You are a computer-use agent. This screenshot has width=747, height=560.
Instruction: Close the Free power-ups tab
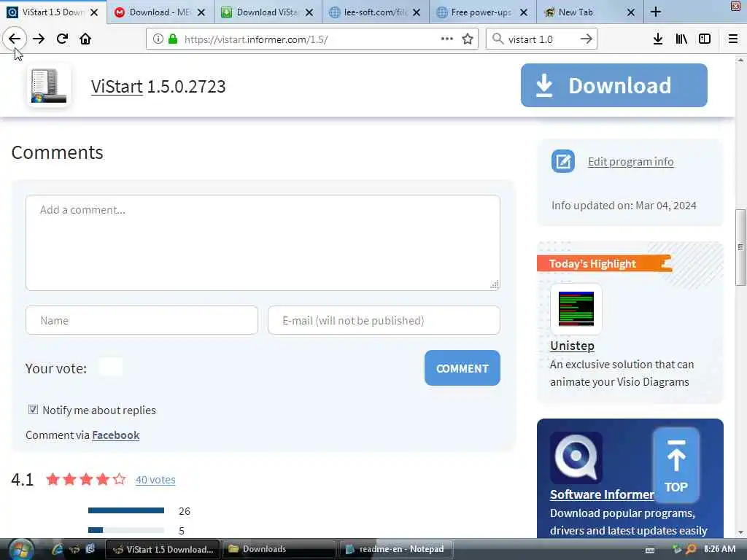pos(524,12)
